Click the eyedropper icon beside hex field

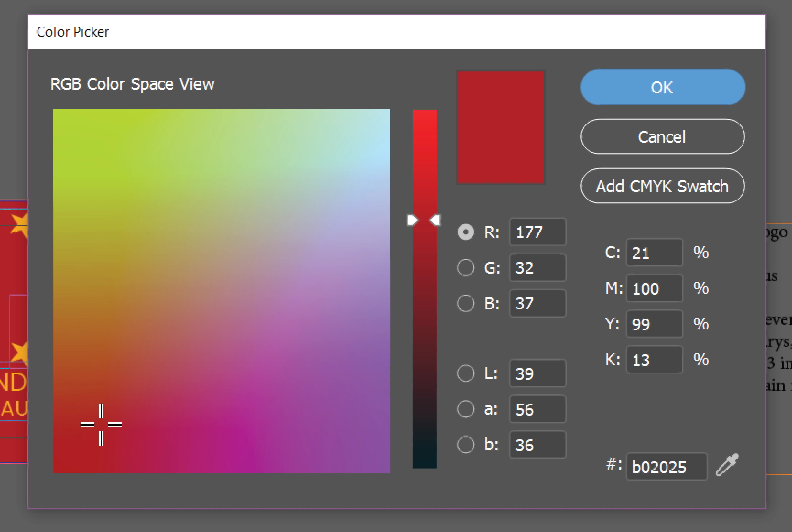(x=727, y=465)
